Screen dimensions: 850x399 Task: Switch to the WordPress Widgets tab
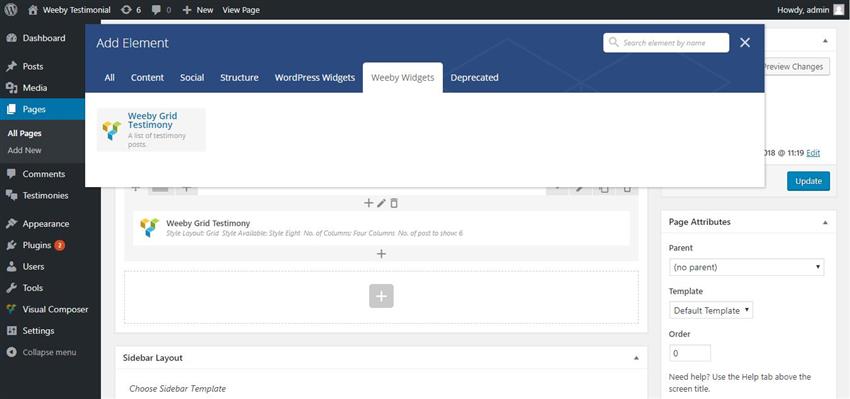(x=314, y=78)
